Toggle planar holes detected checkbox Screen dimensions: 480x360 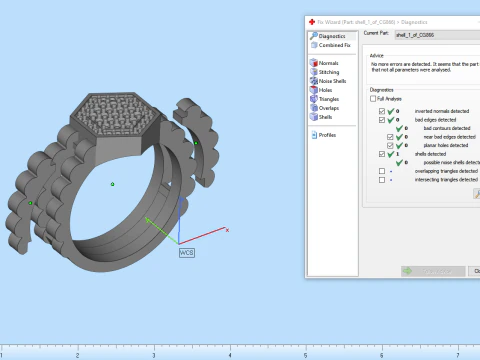click(x=390, y=145)
